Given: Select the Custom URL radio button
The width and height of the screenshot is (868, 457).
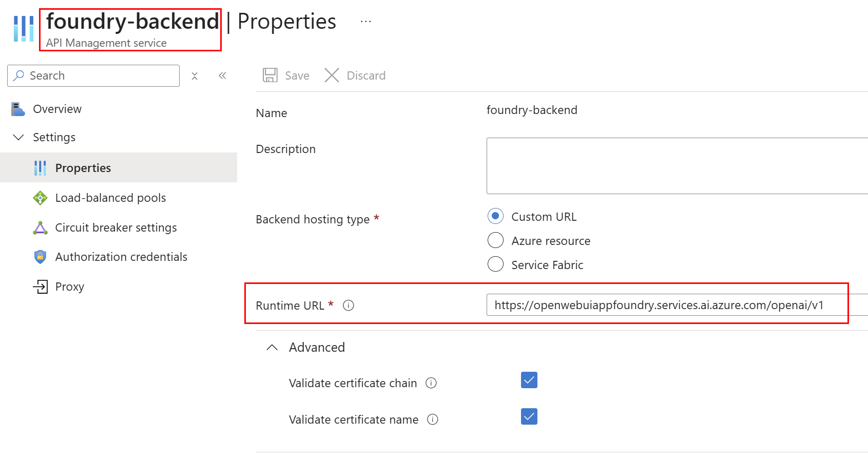Looking at the screenshot, I should [495, 216].
